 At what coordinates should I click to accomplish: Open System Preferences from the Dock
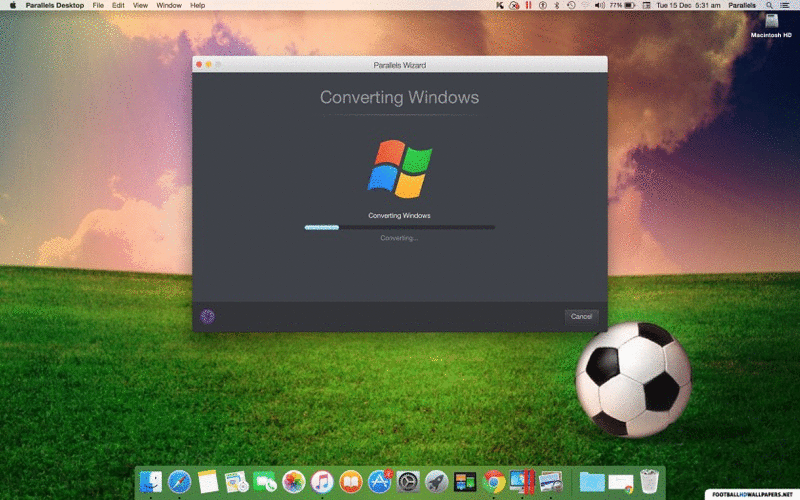408,482
